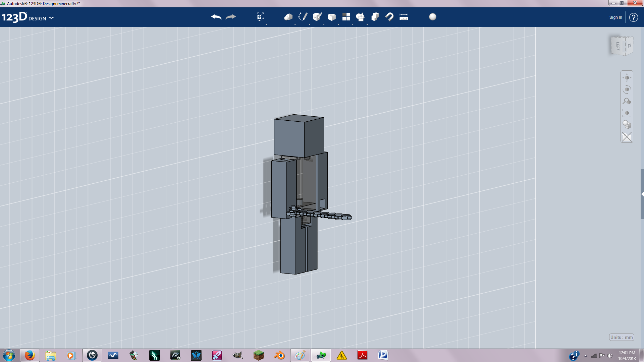The height and width of the screenshot is (362, 644).
Task: Open Windows Explorer folder in taskbar
Action: [x=51, y=355]
